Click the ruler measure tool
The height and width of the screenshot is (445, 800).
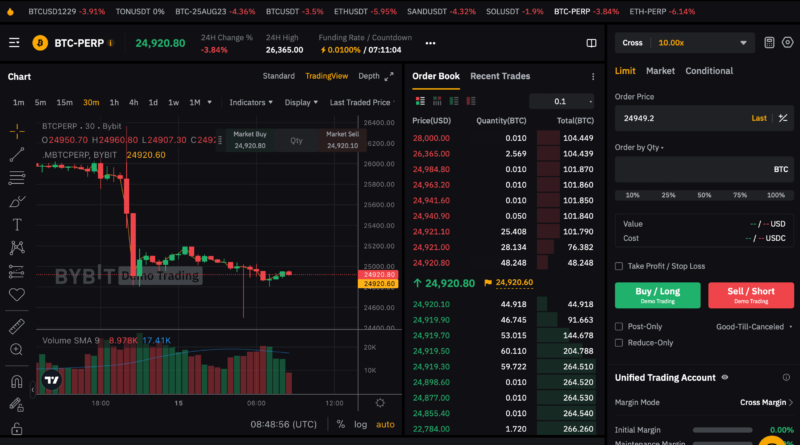(16, 327)
